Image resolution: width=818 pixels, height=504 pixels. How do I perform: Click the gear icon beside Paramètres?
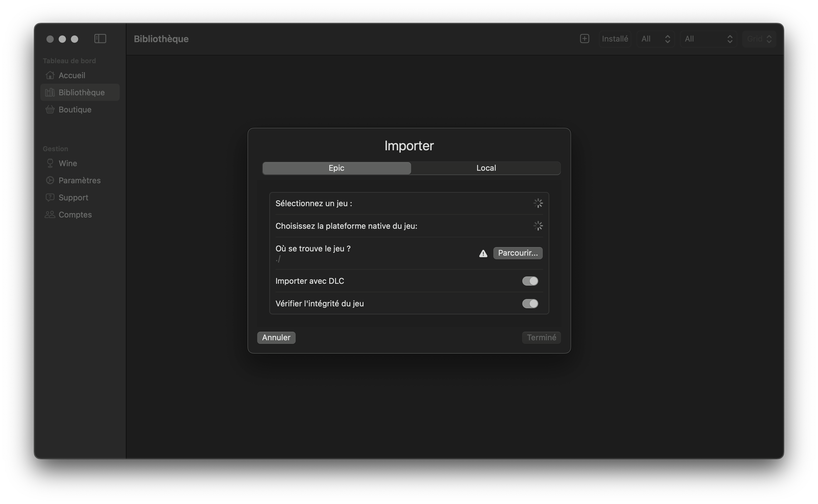click(x=50, y=180)
